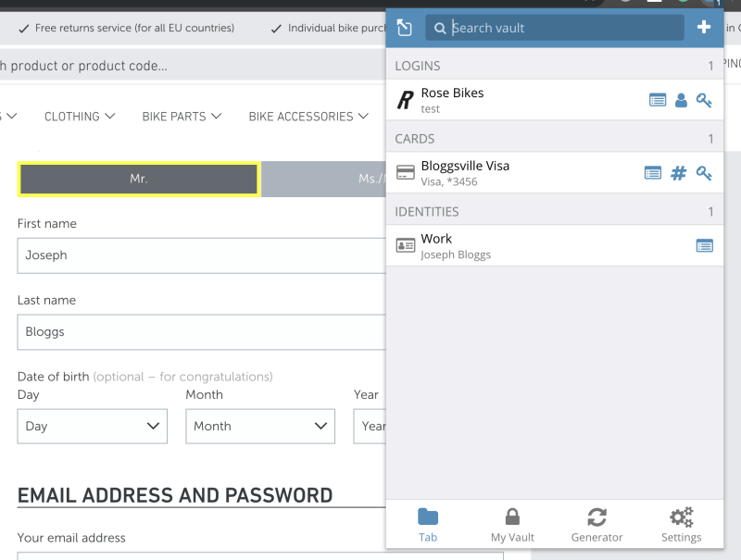741x560 pixels.
Task: Copy Bloggsville Visa card number hash icon
Action: 678,173
